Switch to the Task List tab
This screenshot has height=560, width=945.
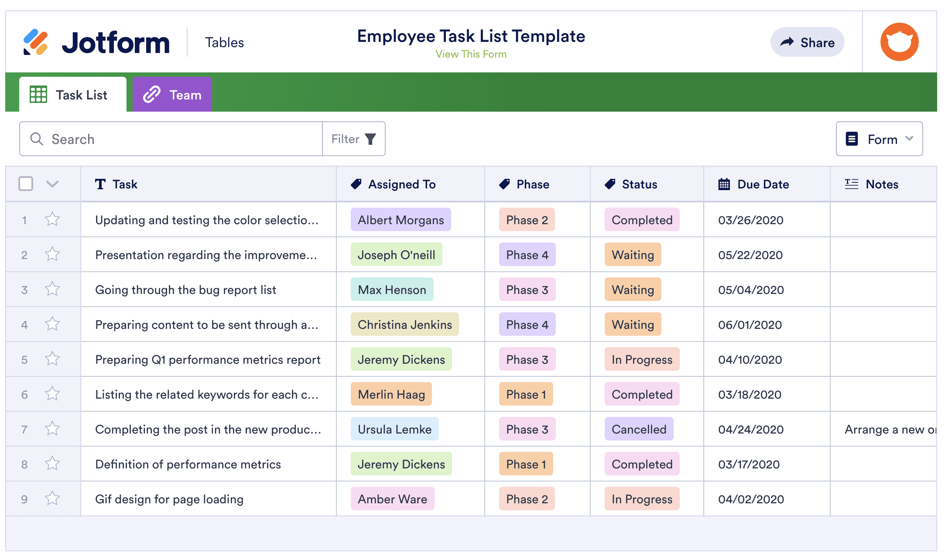click(70, 94)
